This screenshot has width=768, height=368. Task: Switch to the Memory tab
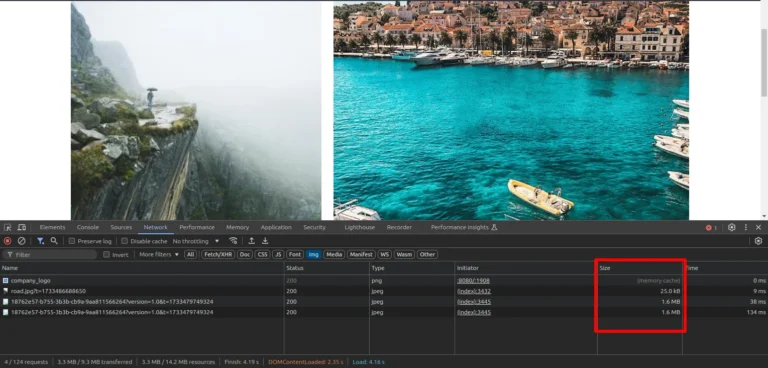tap(238, 227)
